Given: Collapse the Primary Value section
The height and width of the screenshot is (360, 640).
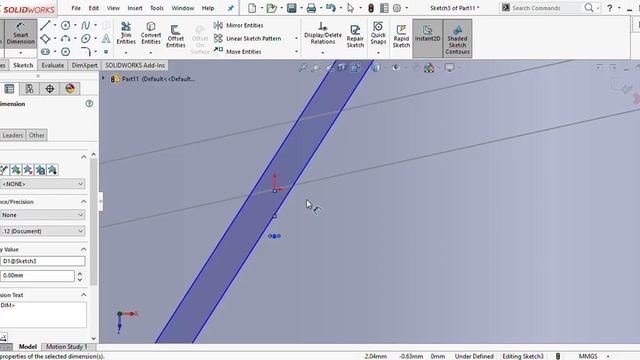Looking at the screenshot, I should (x=84, y=249).
